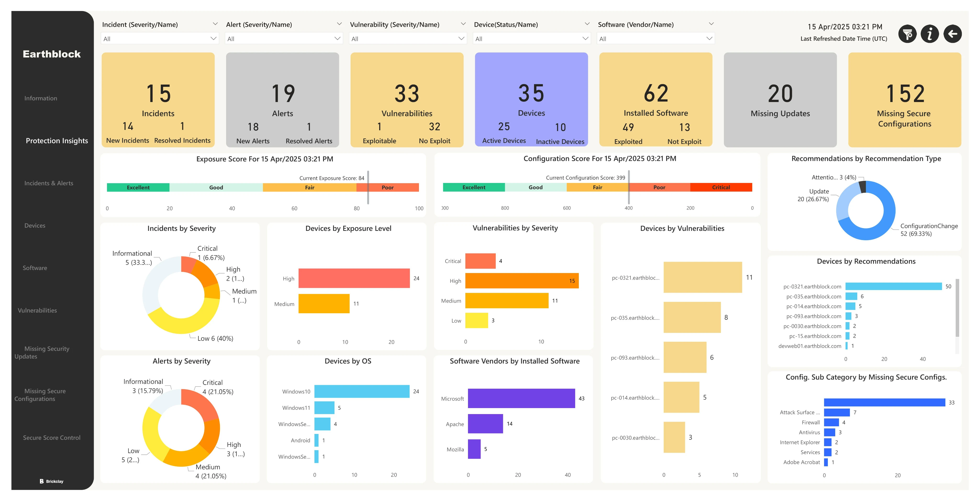Screen dimensions: 980x501
Task: Click the Devices by Recommendations scrollbar
Action: click(957, 308)
